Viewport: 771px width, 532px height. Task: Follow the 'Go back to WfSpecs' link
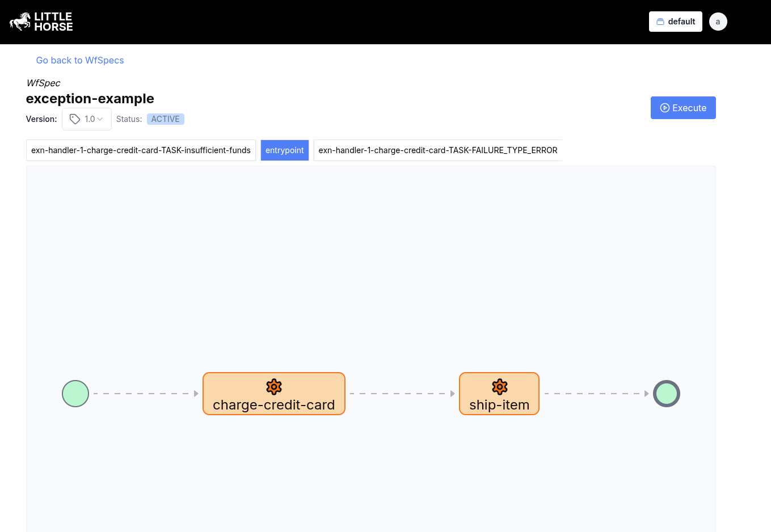pos(79,60)
